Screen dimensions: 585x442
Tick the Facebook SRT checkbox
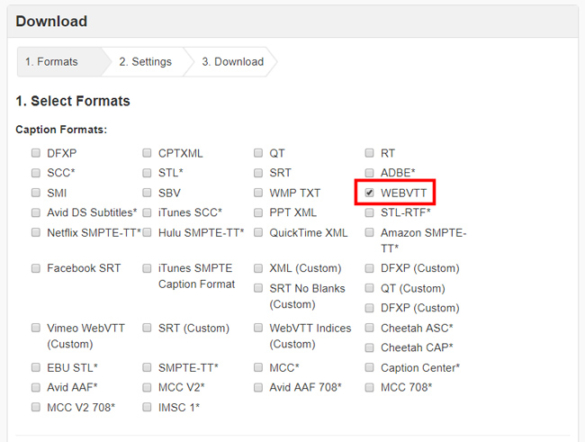click(36, 268)
